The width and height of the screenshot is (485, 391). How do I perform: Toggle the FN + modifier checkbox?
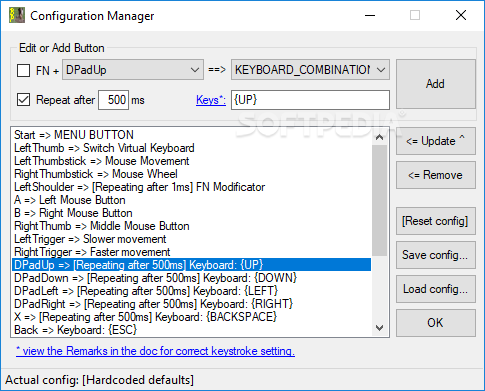coord(23,70)
